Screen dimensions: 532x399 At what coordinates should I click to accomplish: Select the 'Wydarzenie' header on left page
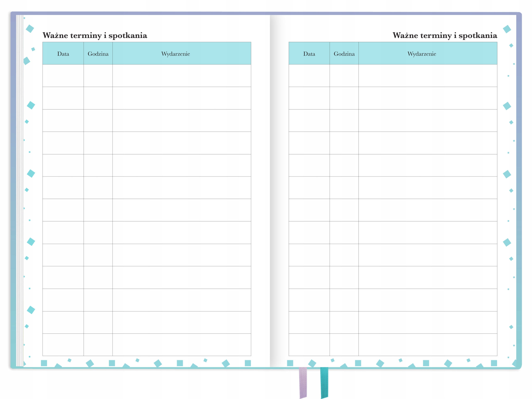pos(176,54)
